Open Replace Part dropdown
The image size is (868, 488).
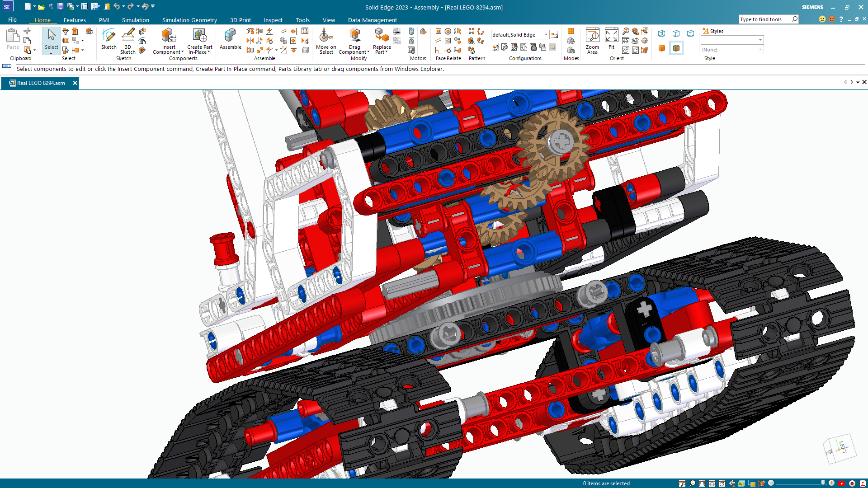(x=387, y=52)
